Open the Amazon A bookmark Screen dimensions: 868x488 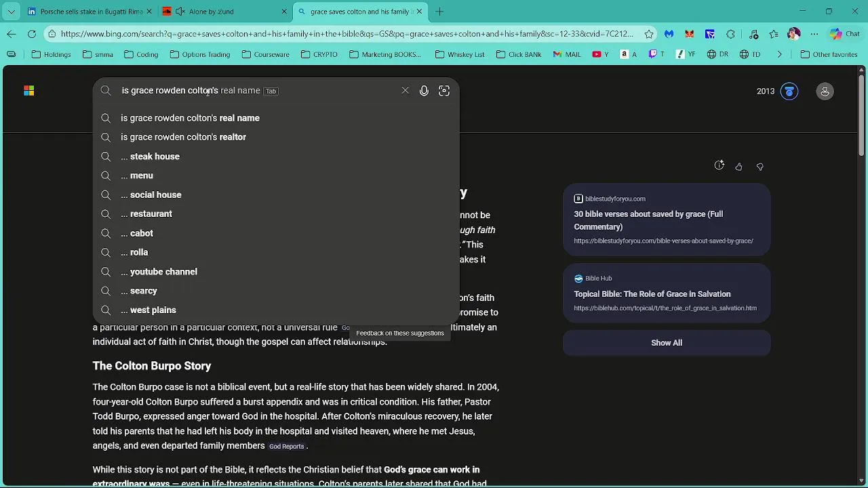(x=629, y=54)
